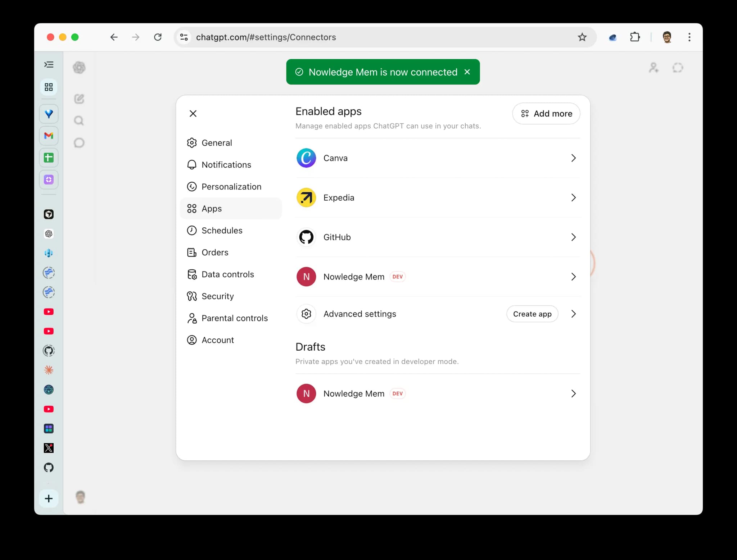Open the Gmail icon in the sidebar
Viewport: 737px width, 560px height.
click(49, 136)
